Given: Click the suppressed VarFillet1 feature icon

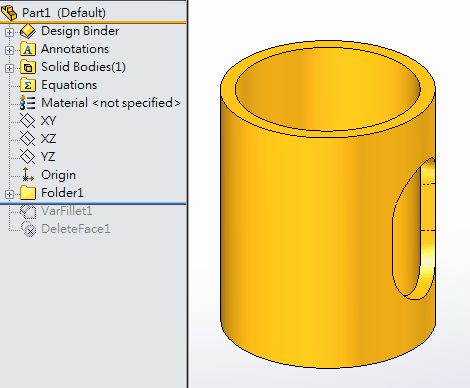Looking at the screenshot, I should [x=28, y=211].
